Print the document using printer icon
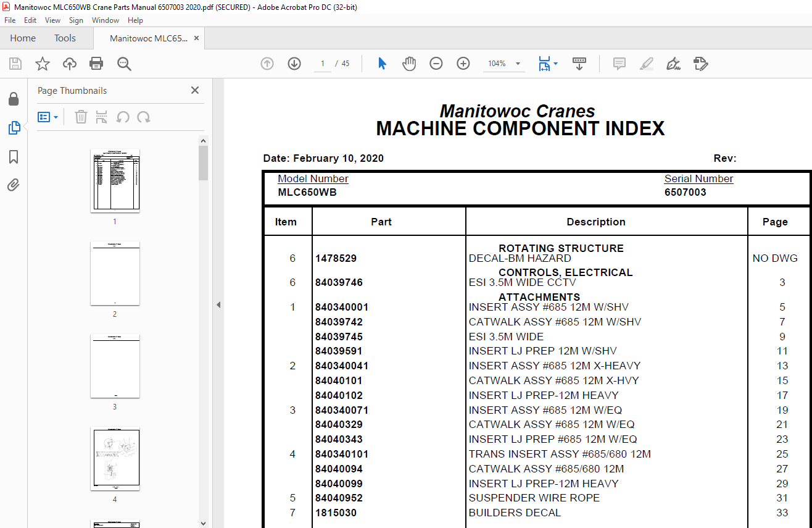Screen dimensions: 812x528 click(x=96, y=64)
